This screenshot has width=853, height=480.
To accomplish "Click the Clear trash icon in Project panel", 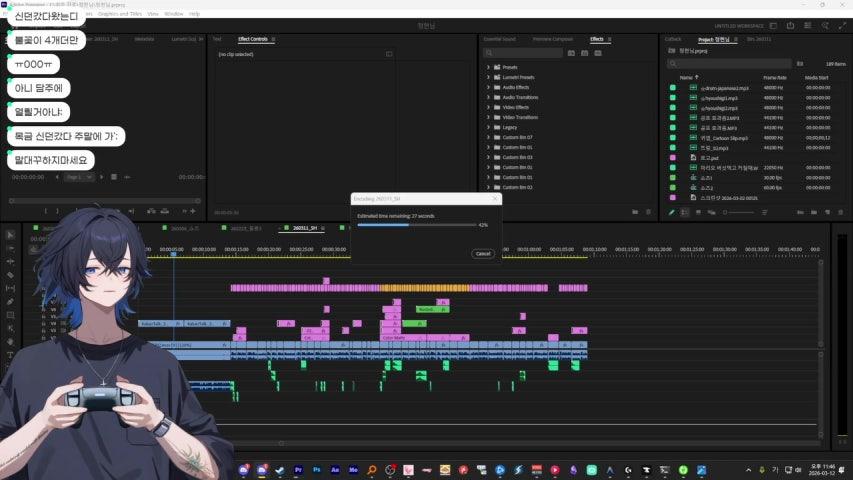I will [x=840, y=212].
